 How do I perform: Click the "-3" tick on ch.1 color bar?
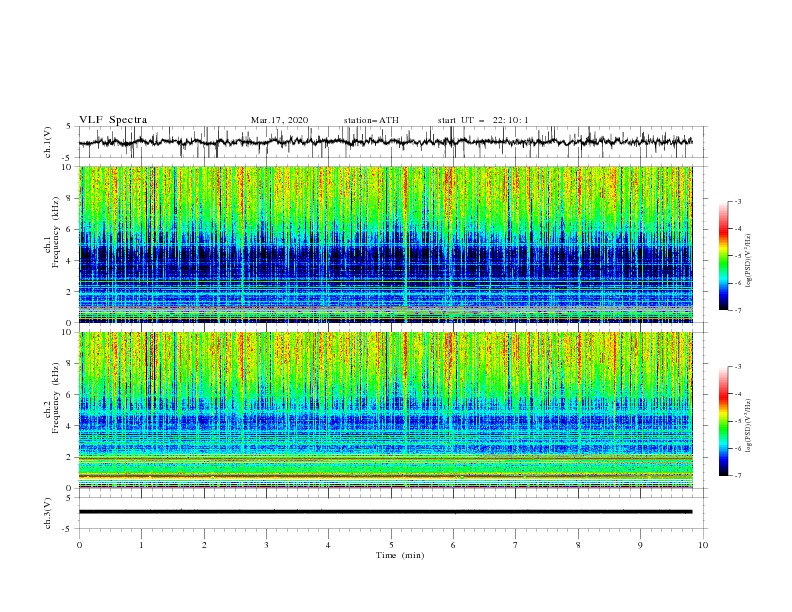tap(738, 202)
